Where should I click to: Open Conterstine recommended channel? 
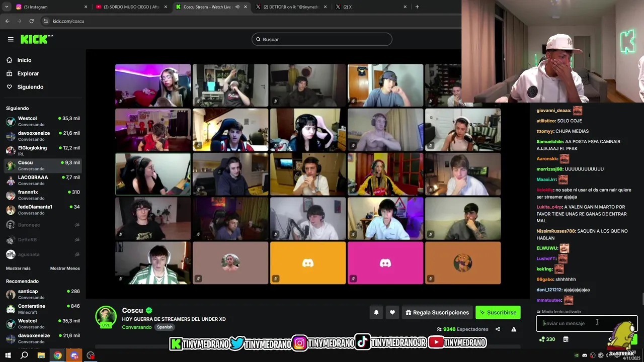(x=43, y=309)
